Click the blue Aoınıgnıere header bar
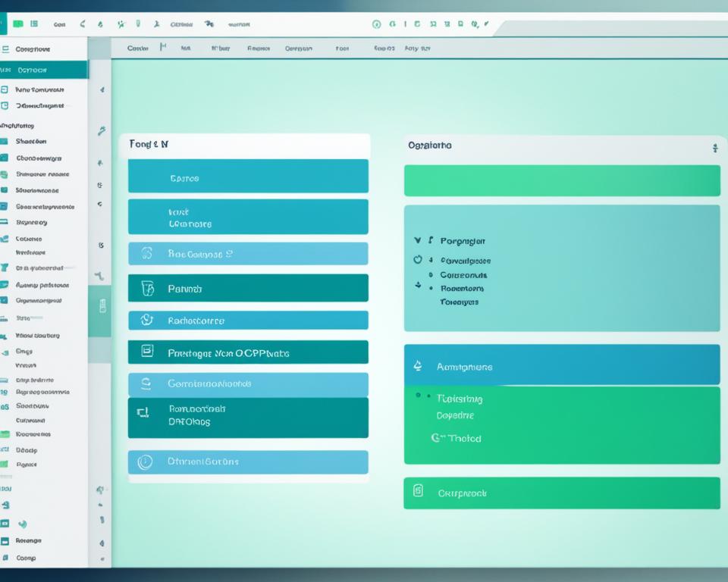This screenshot has width=728, height=582. pos(562,365)
